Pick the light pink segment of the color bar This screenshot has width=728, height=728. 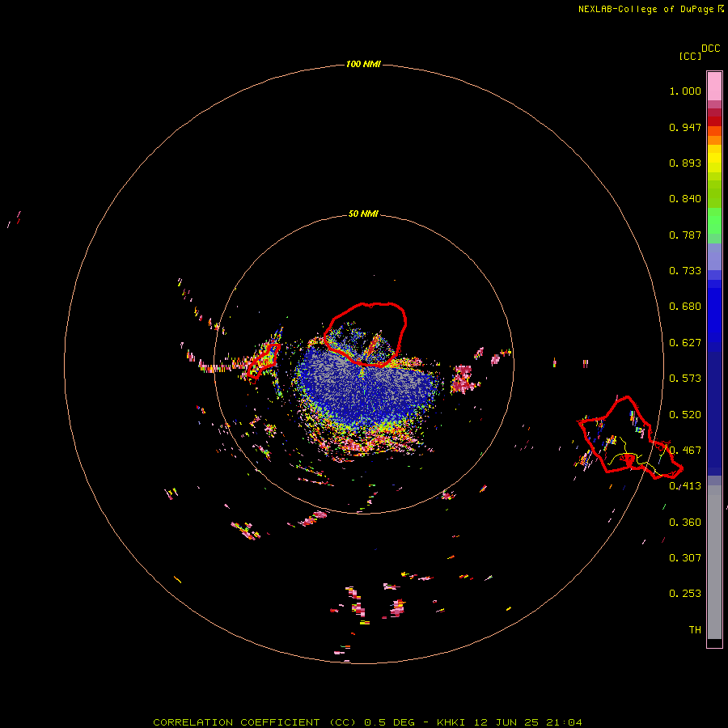(x=714, y=87)
